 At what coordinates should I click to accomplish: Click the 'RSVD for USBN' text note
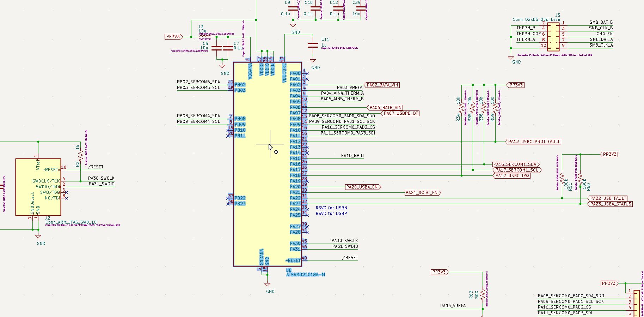tap(331, 208)
